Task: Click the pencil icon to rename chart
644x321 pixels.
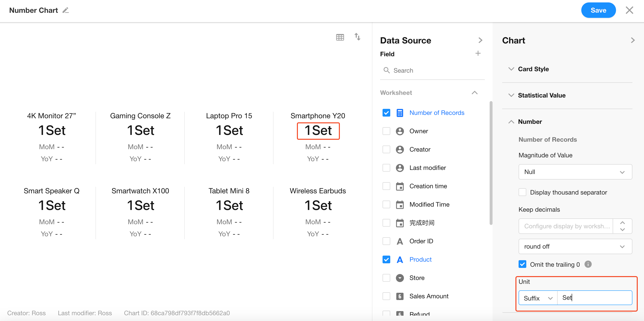Action: [66, 10]
